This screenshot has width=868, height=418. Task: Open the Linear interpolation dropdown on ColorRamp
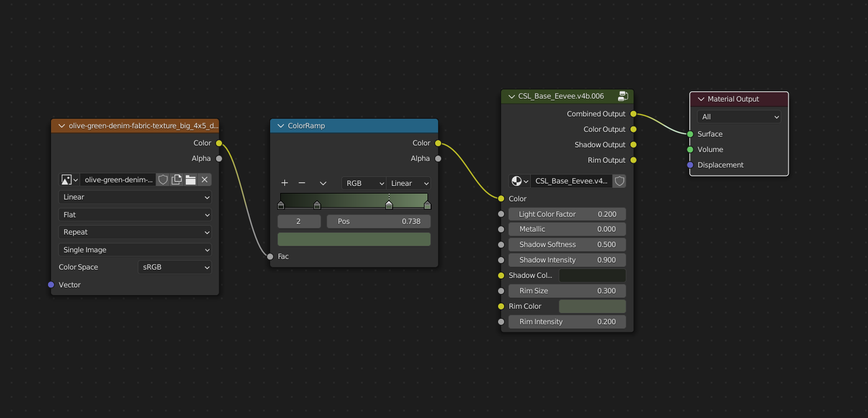[408, 183]
